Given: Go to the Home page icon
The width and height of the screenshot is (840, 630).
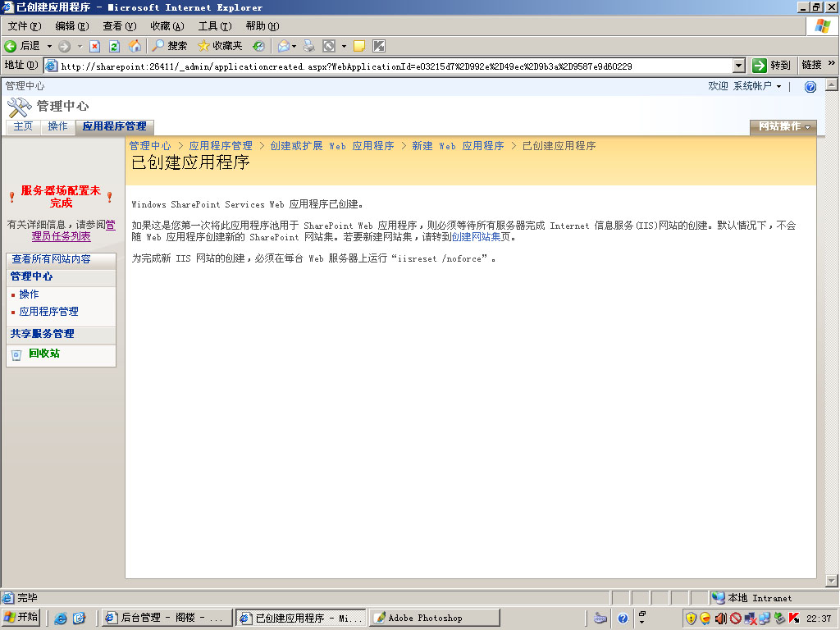Looking at the screenshot, I should point(135,46).
